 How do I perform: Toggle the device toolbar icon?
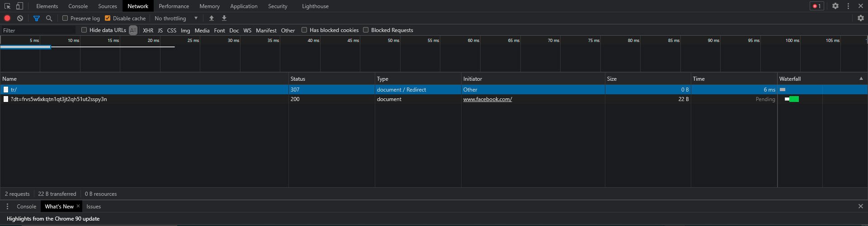pyautogui.click(x=19, y=6)
